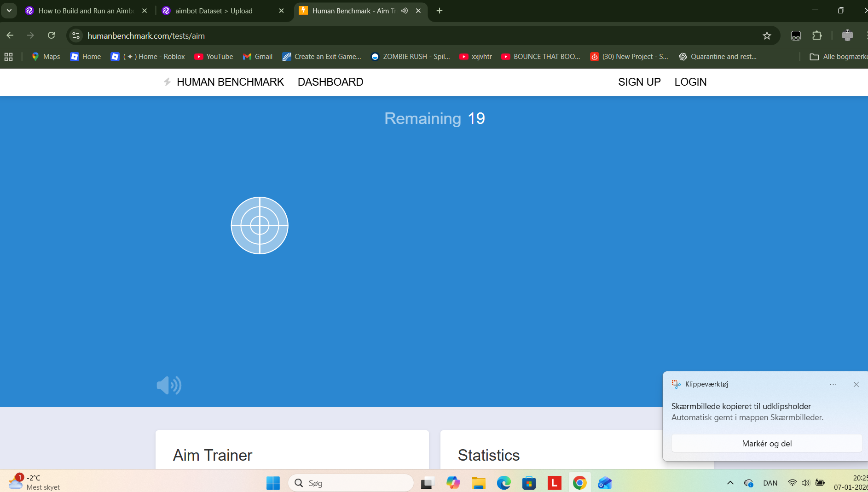868x492 pixels.
Task: Click the taskbar Søg search box
Action: [x=351, y=483]
